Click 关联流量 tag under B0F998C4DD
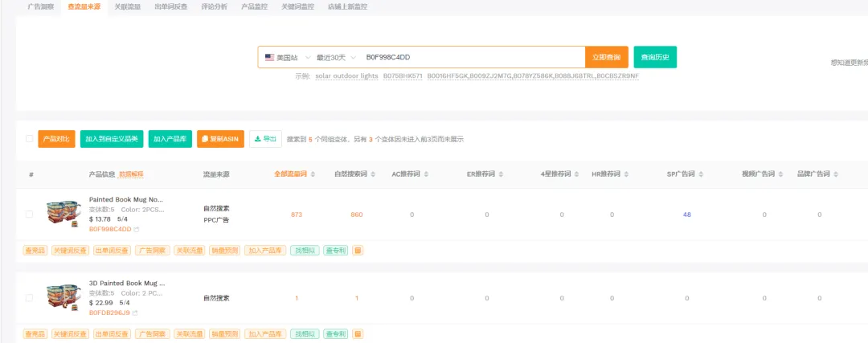This screenshot has height=343, width=868. tap(190, 251)
